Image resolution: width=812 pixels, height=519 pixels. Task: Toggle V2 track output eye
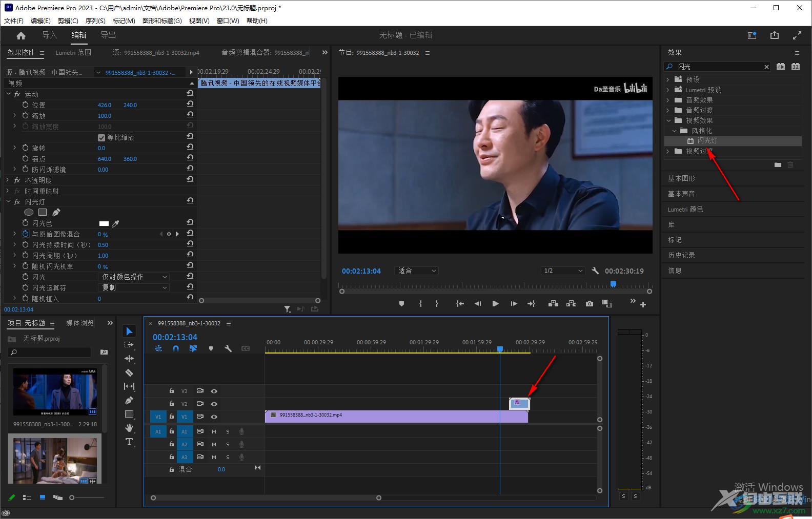pos(214,404)
